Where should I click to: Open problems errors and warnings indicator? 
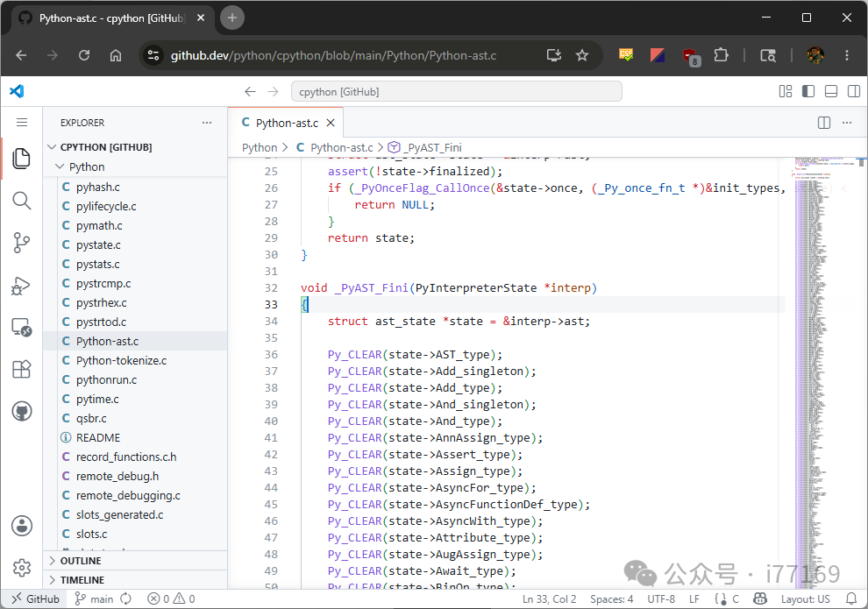(171, 599)
